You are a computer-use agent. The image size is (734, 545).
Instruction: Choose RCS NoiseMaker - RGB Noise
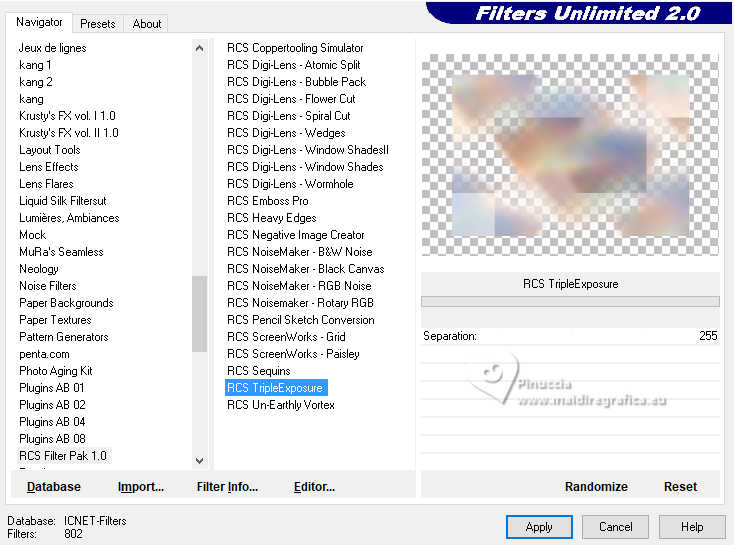(299, 286)
